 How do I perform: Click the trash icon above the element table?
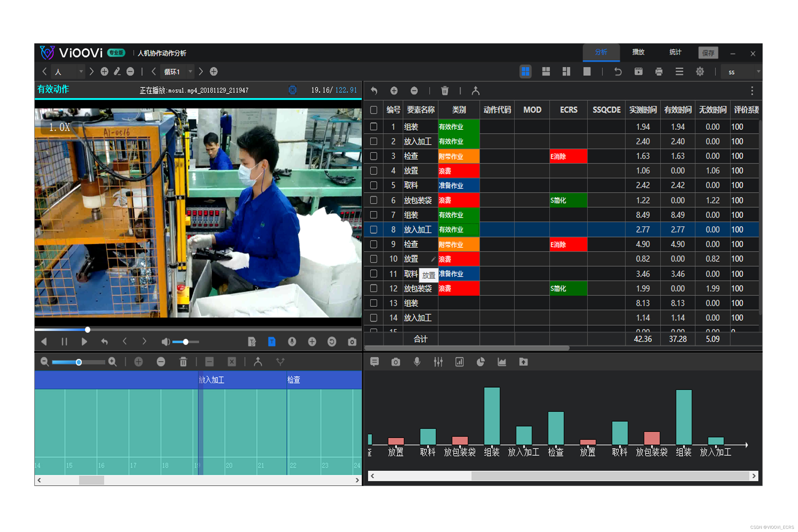pos(444,91)
